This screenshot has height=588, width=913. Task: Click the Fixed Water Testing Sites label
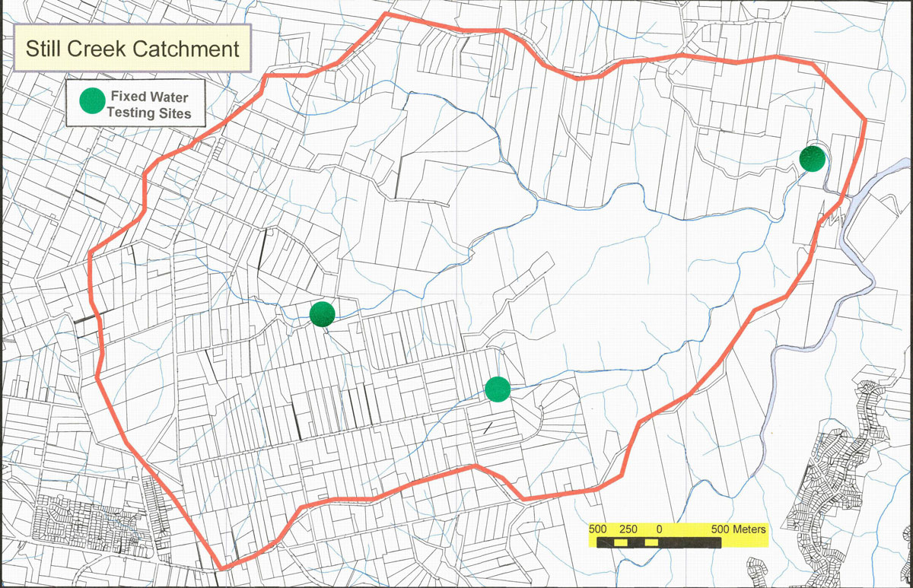pyautogui.click(x=149, y=106)
